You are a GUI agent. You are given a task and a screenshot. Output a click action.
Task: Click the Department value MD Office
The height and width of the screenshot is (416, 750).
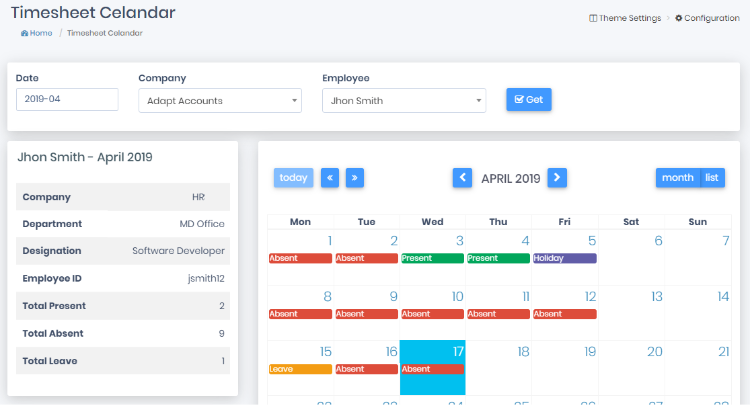pyautogui.click(x=202, y=224)
